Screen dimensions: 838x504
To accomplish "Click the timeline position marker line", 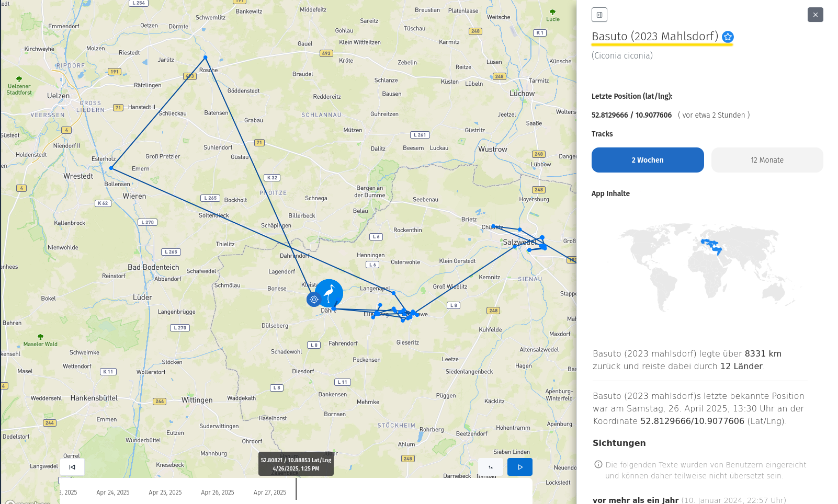I will 296,489.
